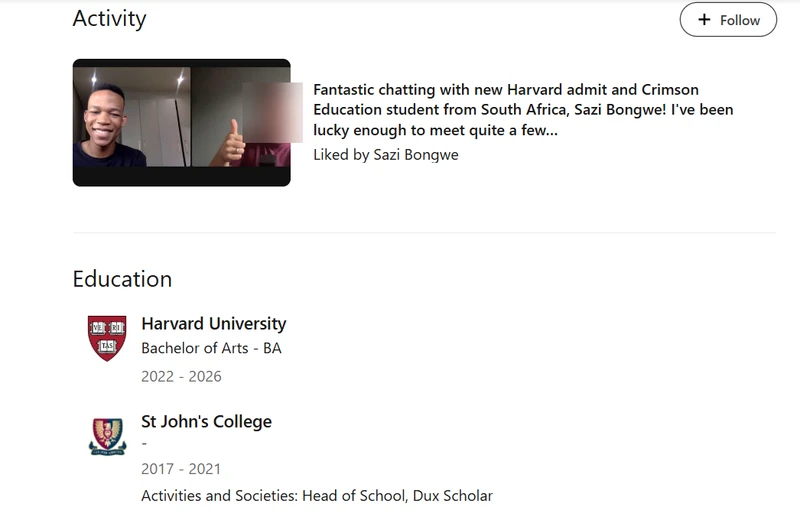Open the Harvard University school title
Viewport: 800px width, 526px height.
[213, 324]
